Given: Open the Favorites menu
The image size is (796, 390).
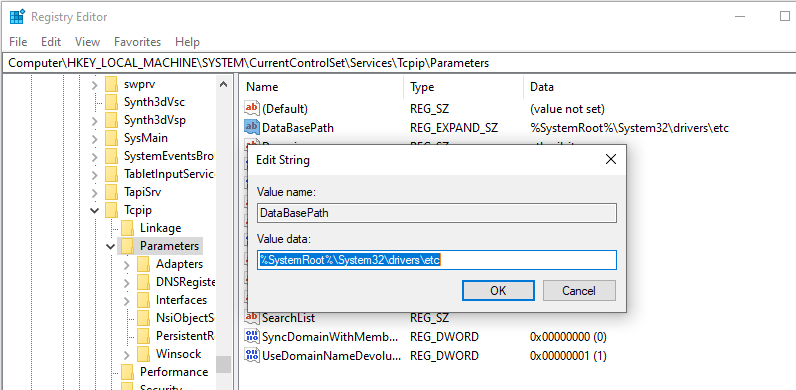Looking at the screenshot, I should [137, 42].
